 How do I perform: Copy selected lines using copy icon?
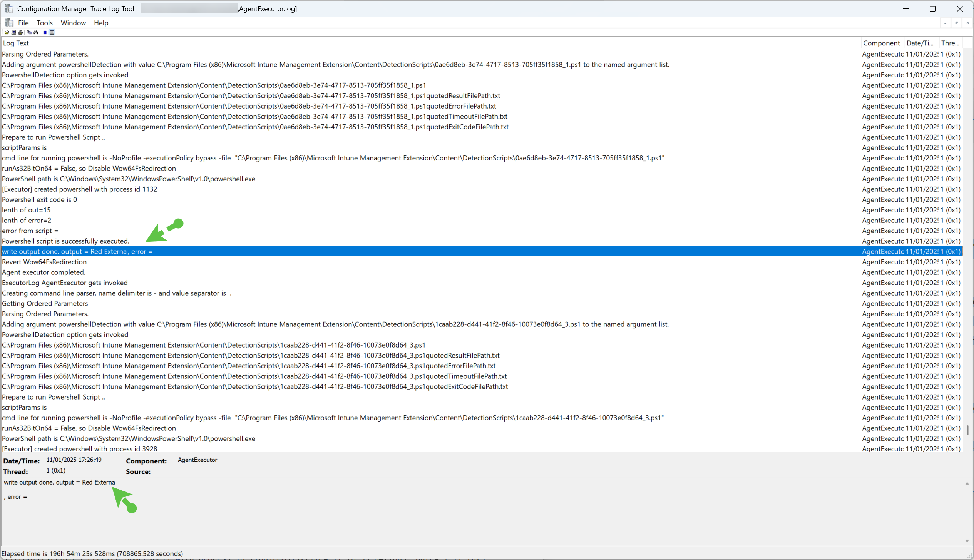(x=29, y=33)
